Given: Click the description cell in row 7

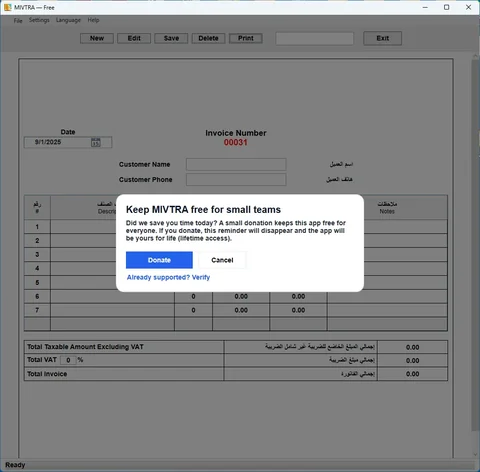Looking at the screenshot, I should [112, 310].
